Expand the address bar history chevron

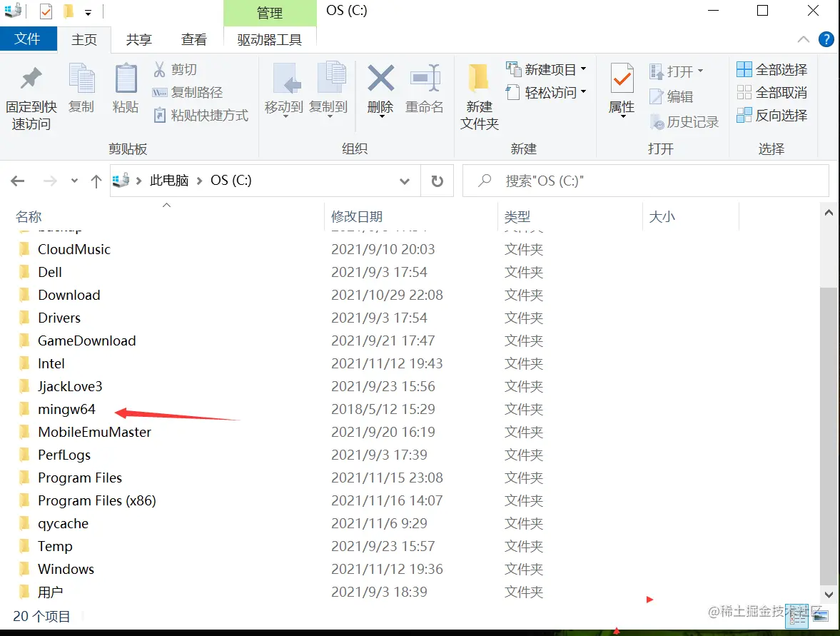405,181
